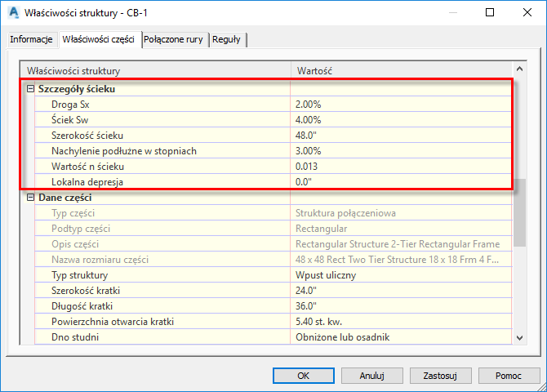Edit the Szerokość ścieku value field

pos(401,136)
